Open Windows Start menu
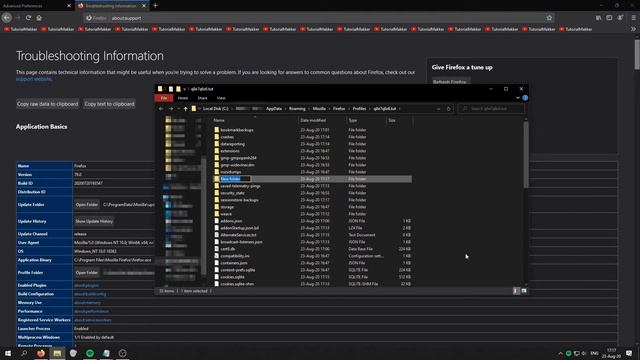640x360 pixels. tap(8, 353)
